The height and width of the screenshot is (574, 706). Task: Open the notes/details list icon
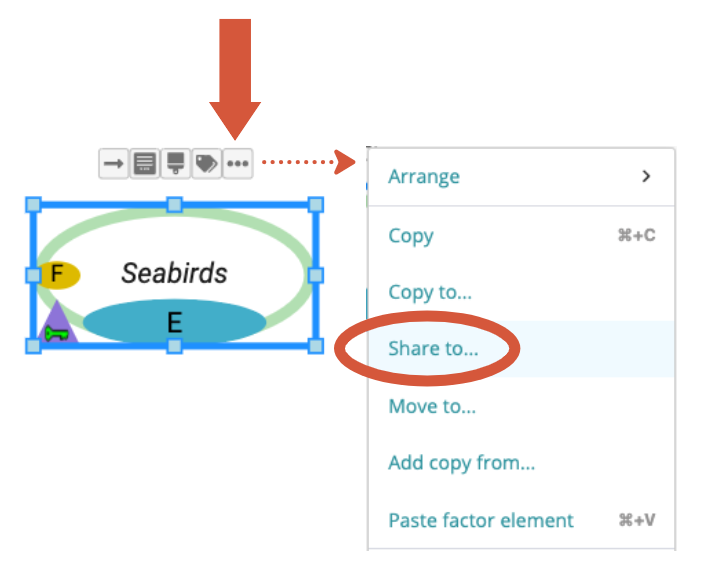[x=145, y=164]
